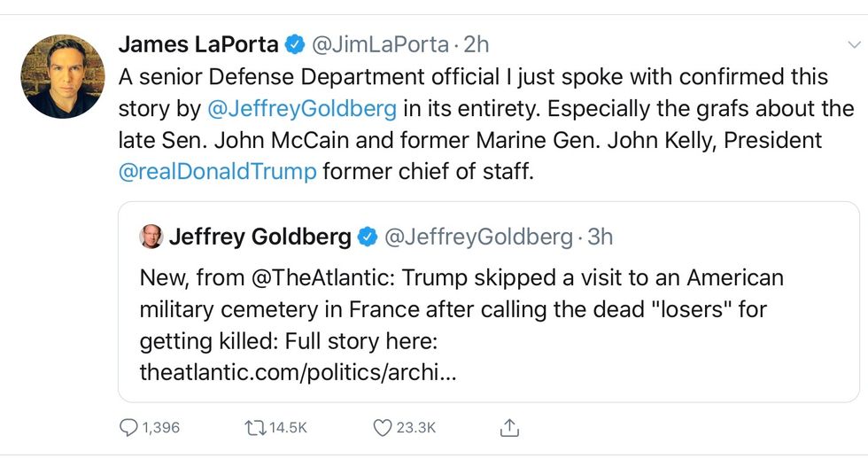Click the 2h timestamp on the tweet
Image resolution: width=868 pixels, height=459 pixels.
476,44
